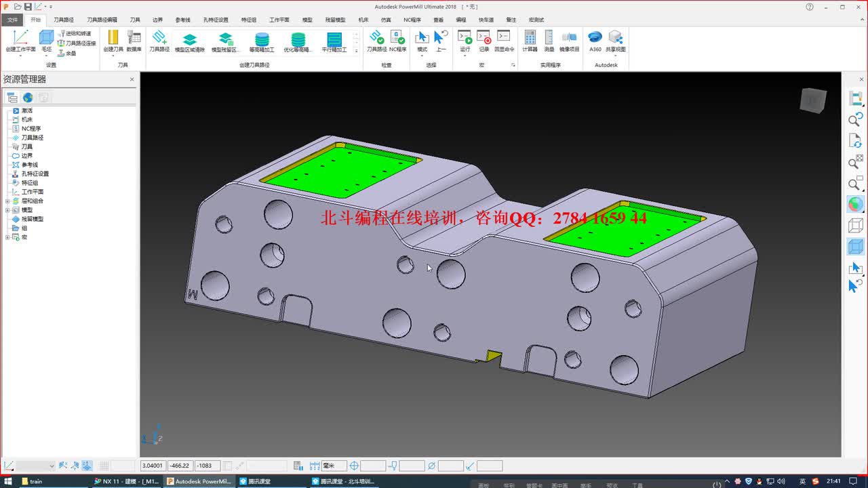Click the view cube in the viewport
This screenshot has width=868, height=488.
point(813,101)
